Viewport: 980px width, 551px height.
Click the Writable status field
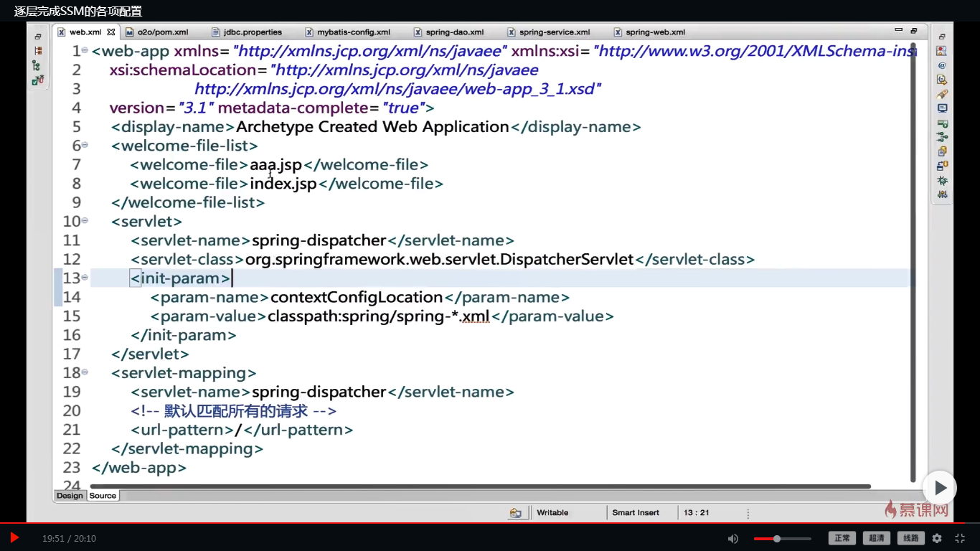[x=552, y=513]
